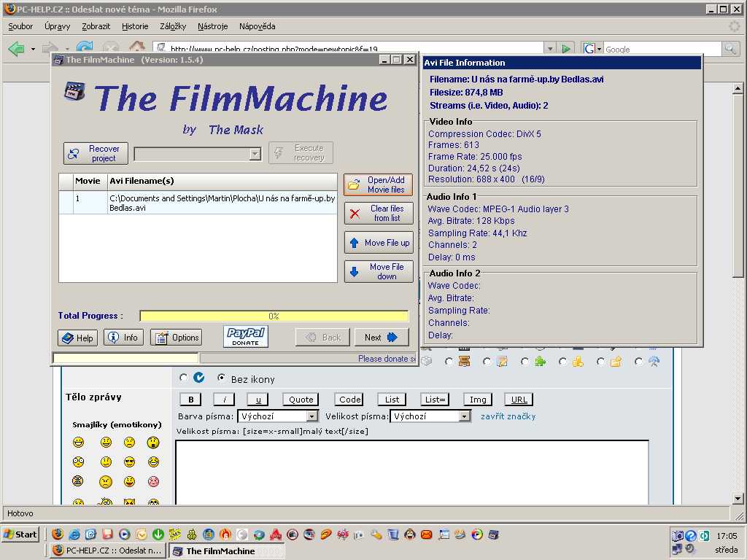
Task: Open the recovery project combo box
Action: pos(255,154)
